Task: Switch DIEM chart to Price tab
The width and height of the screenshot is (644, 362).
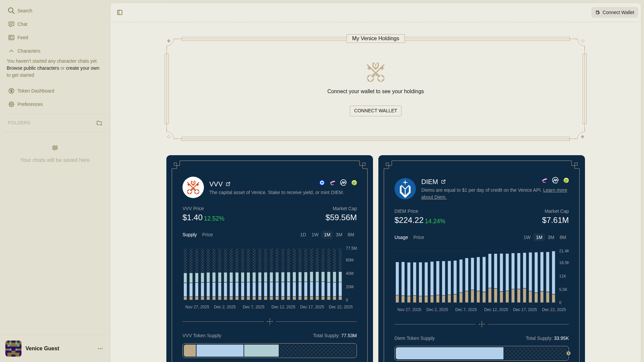Action: pyautogui.click(x=419, y=237)
